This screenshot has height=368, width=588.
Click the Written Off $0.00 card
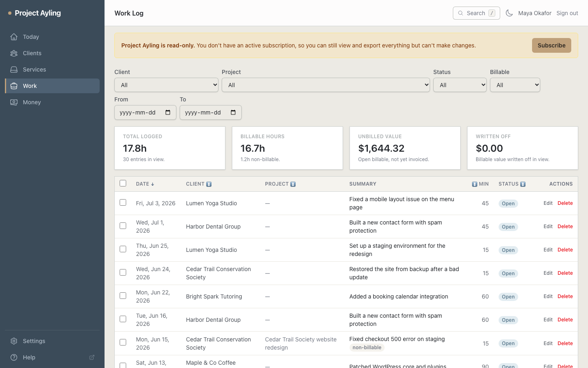pyautogui.click(x=523, y=148)
